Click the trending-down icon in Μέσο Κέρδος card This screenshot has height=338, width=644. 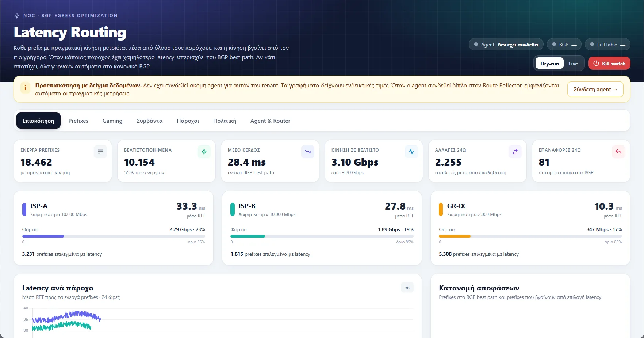pyautogui.click(x=308, y=152)
